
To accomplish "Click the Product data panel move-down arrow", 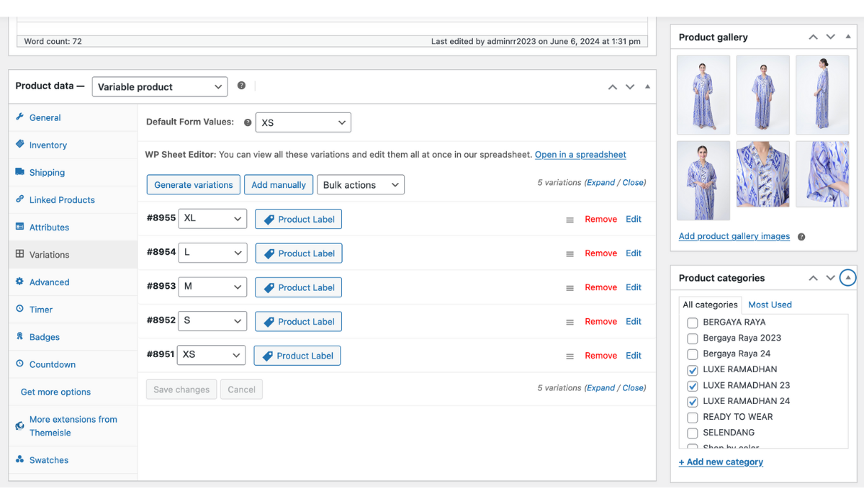I will pos(630,86).
